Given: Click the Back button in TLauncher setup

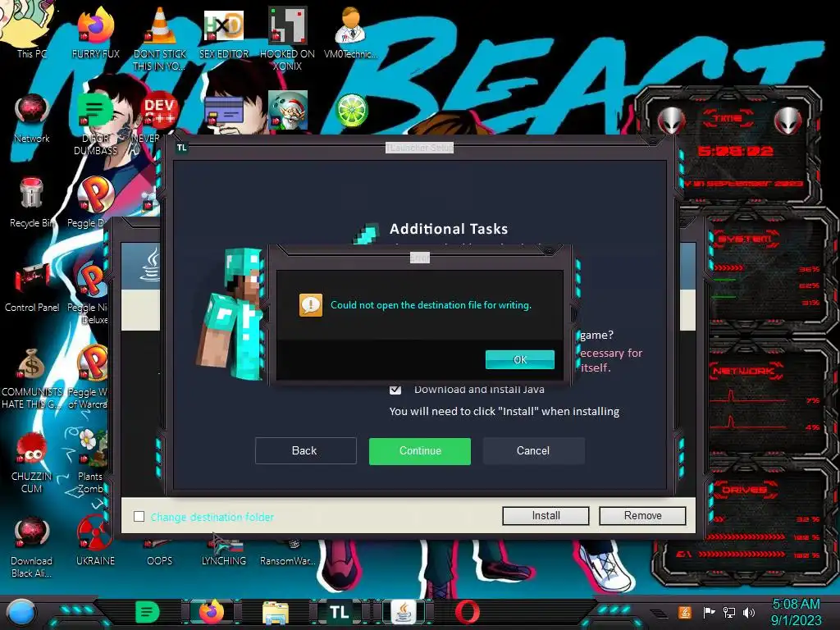Looking at the screenshot, I should pyautogui.click(x=305, y=451).
